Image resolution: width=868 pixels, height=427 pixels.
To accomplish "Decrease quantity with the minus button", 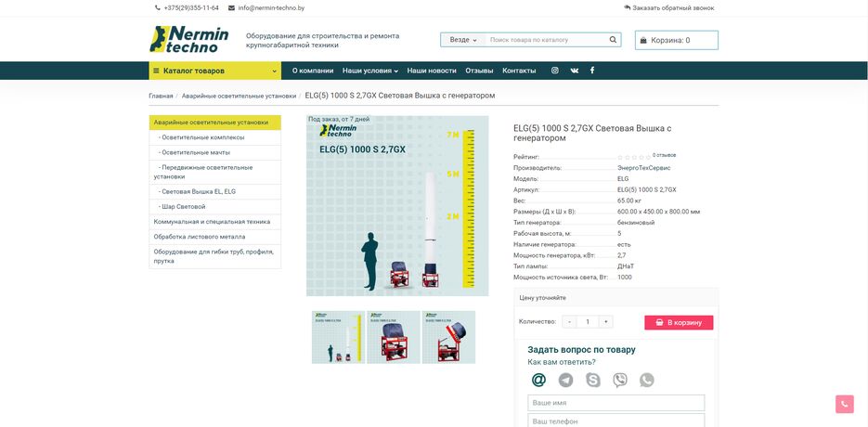I will [569, 322].
